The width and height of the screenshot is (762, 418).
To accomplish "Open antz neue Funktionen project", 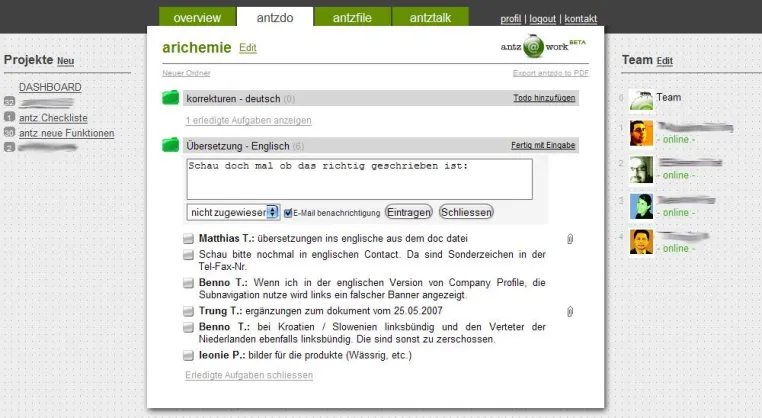I will coord(67,133).
